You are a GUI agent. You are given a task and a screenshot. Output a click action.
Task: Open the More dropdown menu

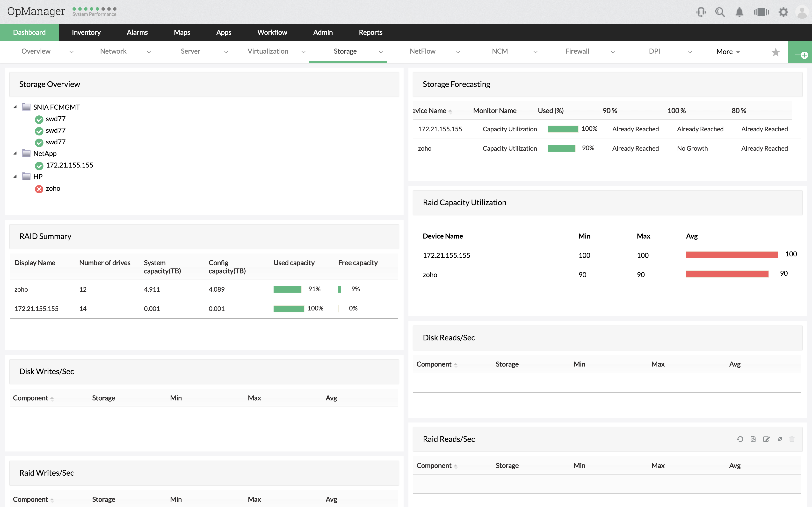(728, 52)
